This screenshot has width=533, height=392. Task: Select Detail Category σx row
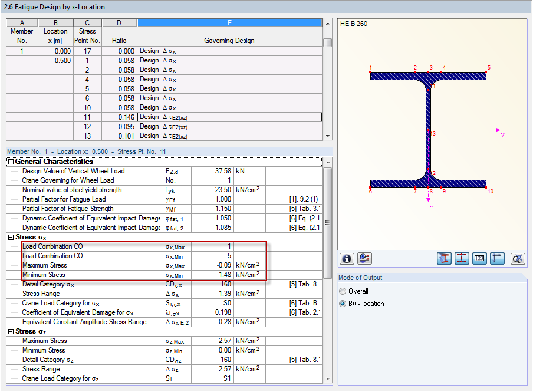point(164,285)
